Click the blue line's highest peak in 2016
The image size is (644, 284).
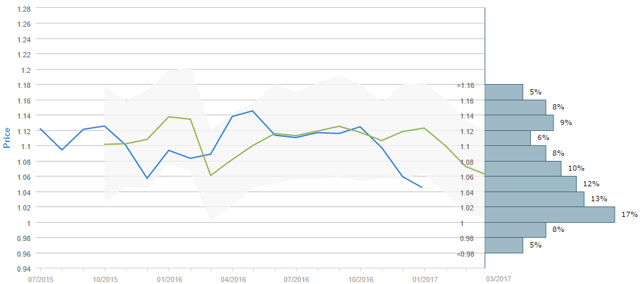[x=253, y=111]
